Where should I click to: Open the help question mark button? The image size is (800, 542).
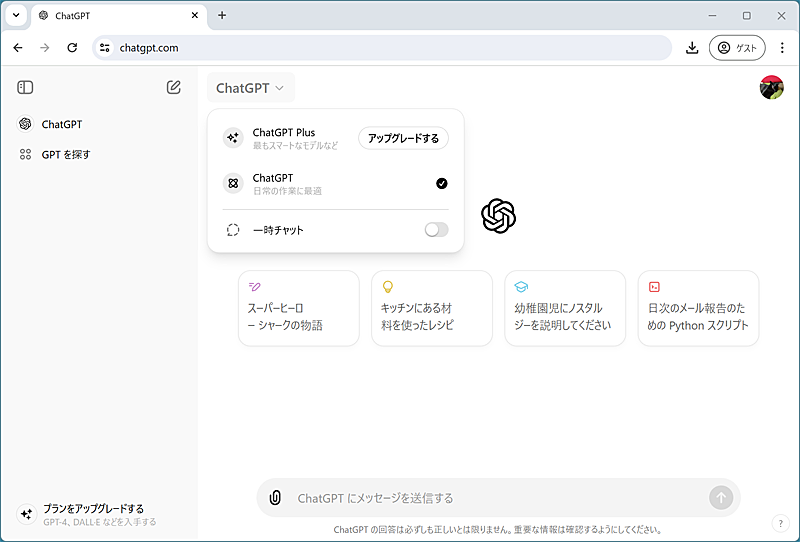[x=781, y=523]
